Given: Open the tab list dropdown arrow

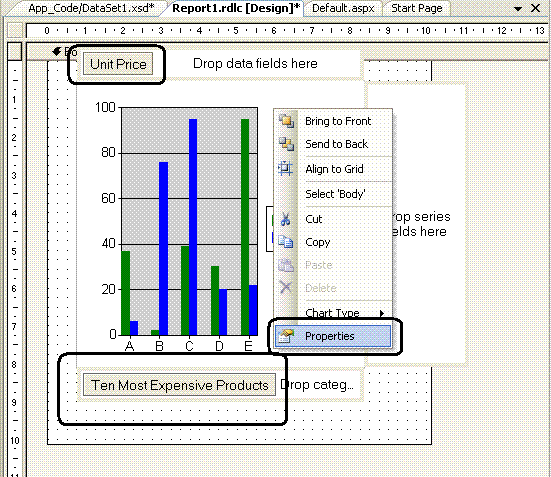Looking at the screenshot, I should tap(518, 9).
